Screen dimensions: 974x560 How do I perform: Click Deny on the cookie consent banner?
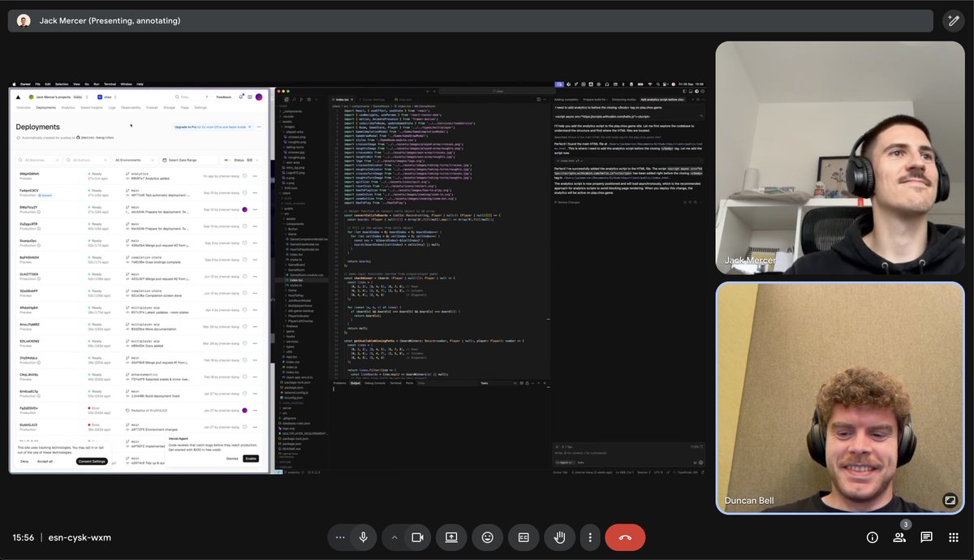(24, 461)
